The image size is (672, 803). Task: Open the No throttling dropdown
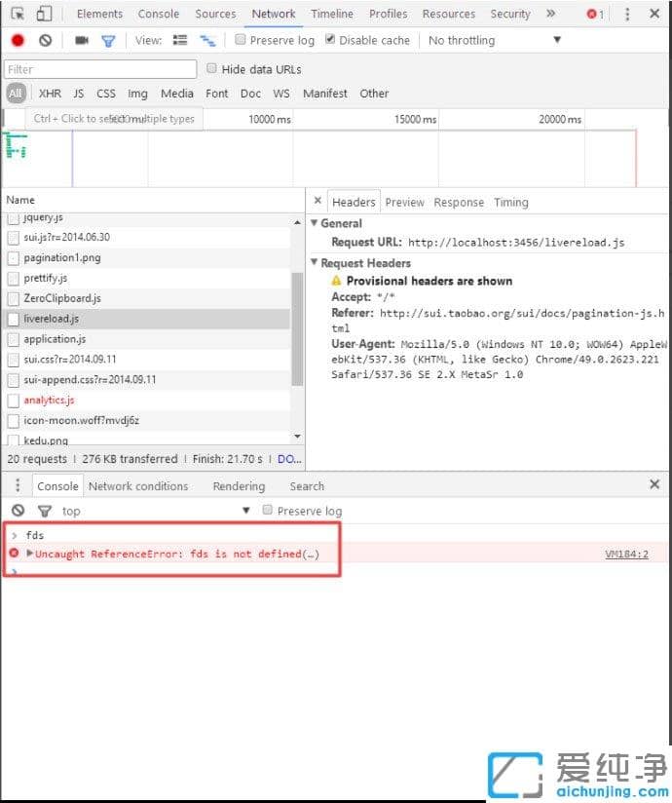(495, 40)
